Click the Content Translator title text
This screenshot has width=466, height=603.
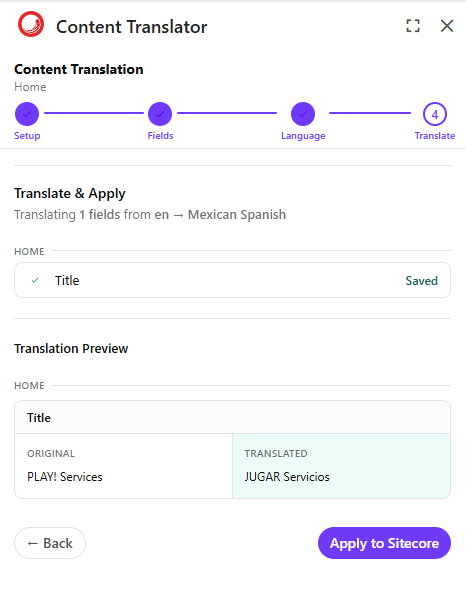click(131, 27)
